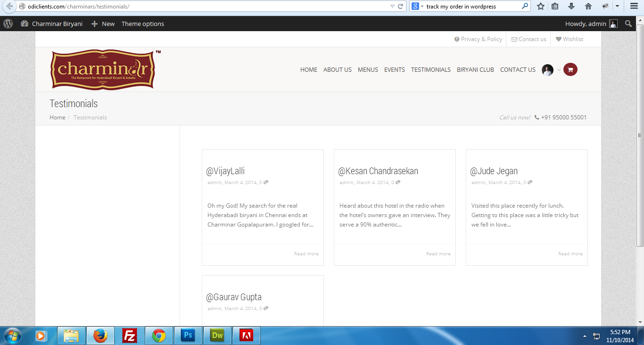This screenshot has width=644, height=345.
Task: Open the shopping cart icon
Action: click(570, 70)
